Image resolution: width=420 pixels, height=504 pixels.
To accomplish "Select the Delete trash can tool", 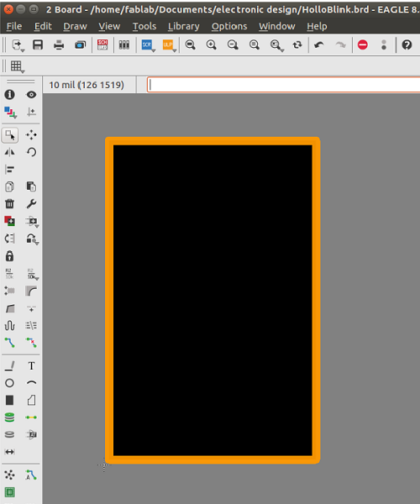I will tap(9, 204).
